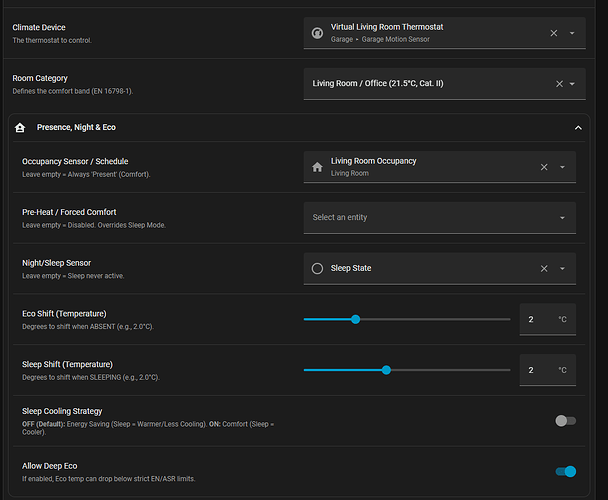The height and width of the screenshot is (500, 608).
Task: Click the home icon in Living Room Occupancy field
Action: (x=317, y=167)
